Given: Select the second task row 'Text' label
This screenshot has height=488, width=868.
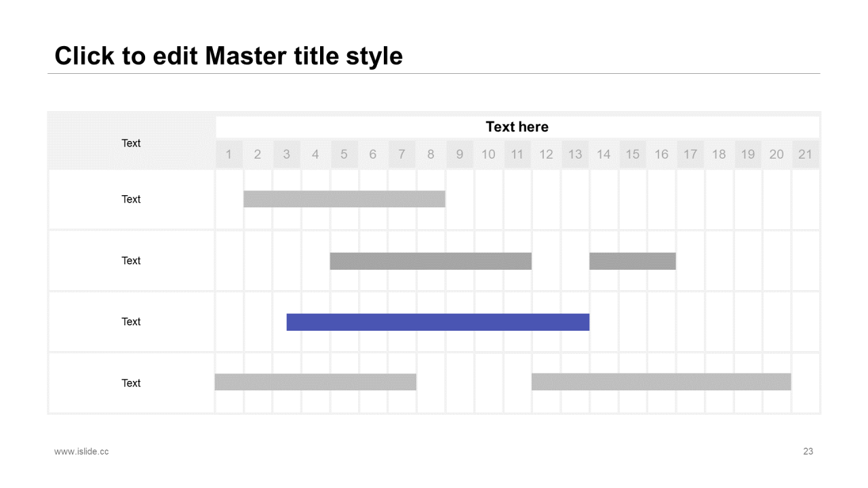Looking at the screenshot, I should tap(131, 261).
